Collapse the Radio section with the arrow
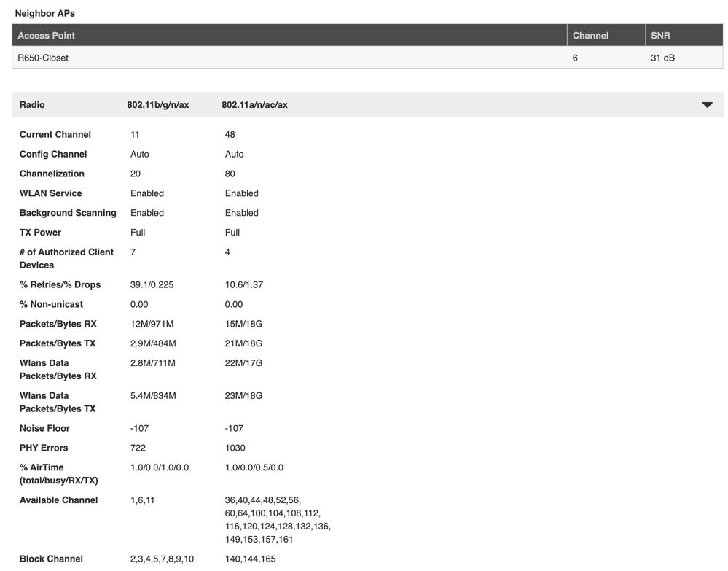Screen dimensions: 728x571 pos(706,105)
